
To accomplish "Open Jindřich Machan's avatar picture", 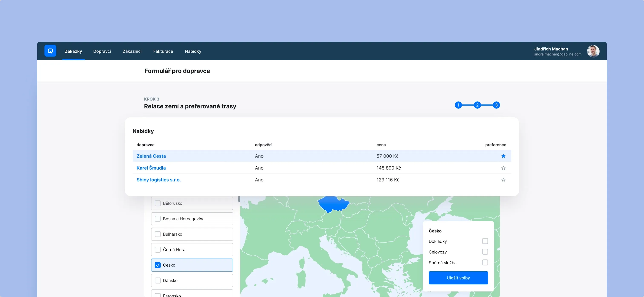I will point(593,51).
